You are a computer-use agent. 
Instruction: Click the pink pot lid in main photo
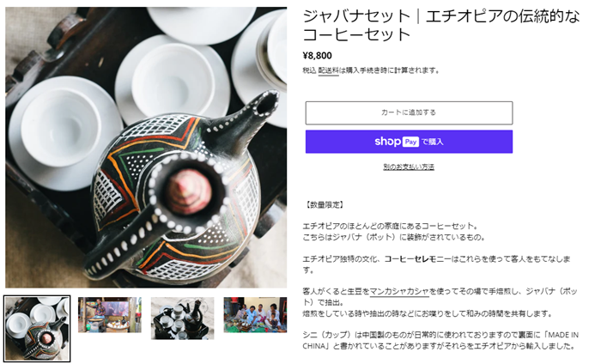189,191
